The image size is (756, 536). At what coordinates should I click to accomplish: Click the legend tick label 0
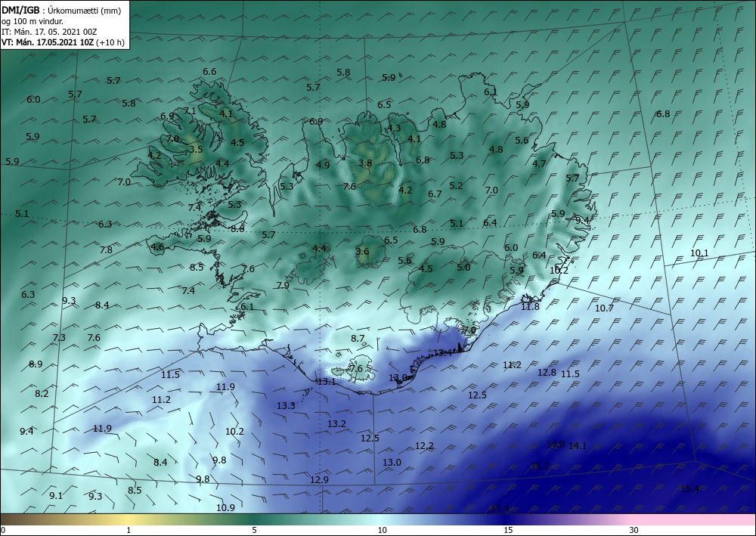pyautogui.click(x=3, y=530)
